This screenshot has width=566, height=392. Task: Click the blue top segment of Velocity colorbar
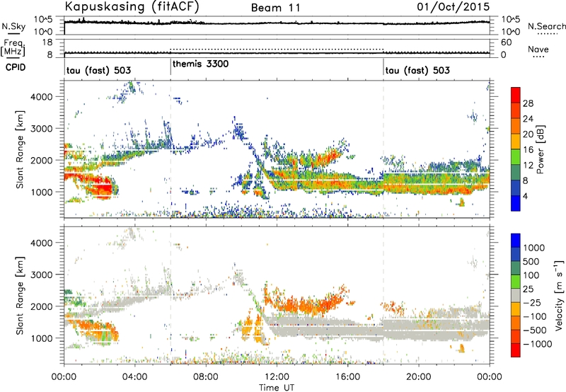click(x=516, y=240)
